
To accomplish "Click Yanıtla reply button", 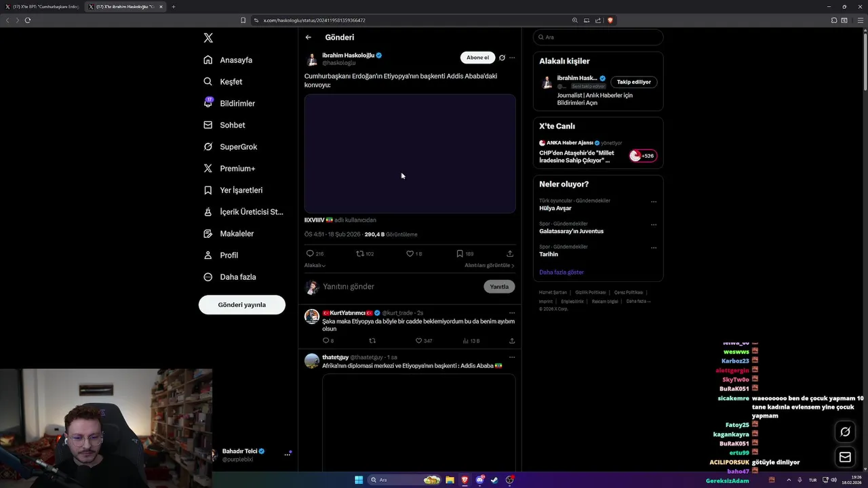I will point(499,287).
